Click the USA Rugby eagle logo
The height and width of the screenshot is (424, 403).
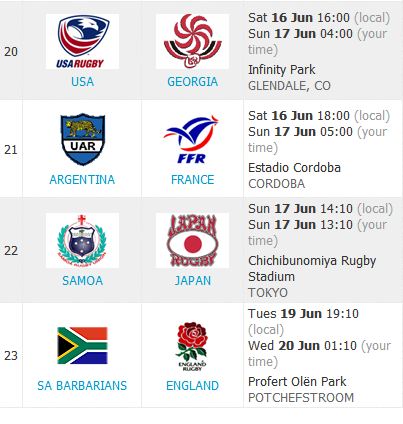point(82,41)
